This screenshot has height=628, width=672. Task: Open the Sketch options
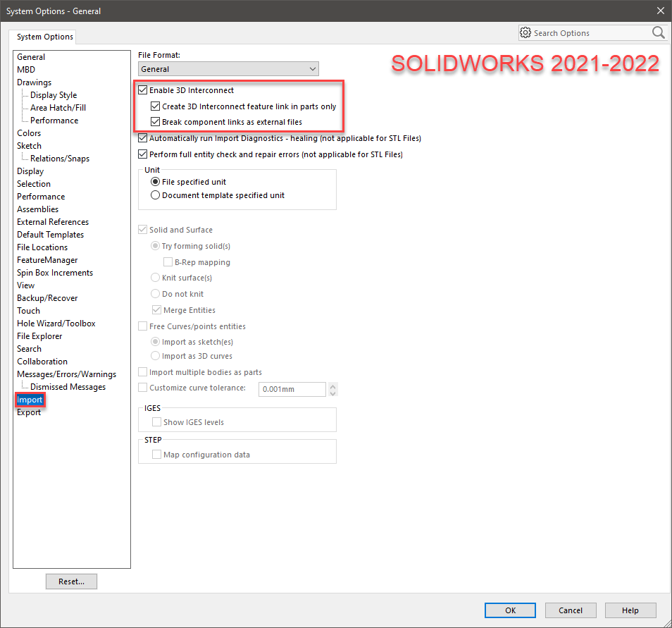[29, 146]
